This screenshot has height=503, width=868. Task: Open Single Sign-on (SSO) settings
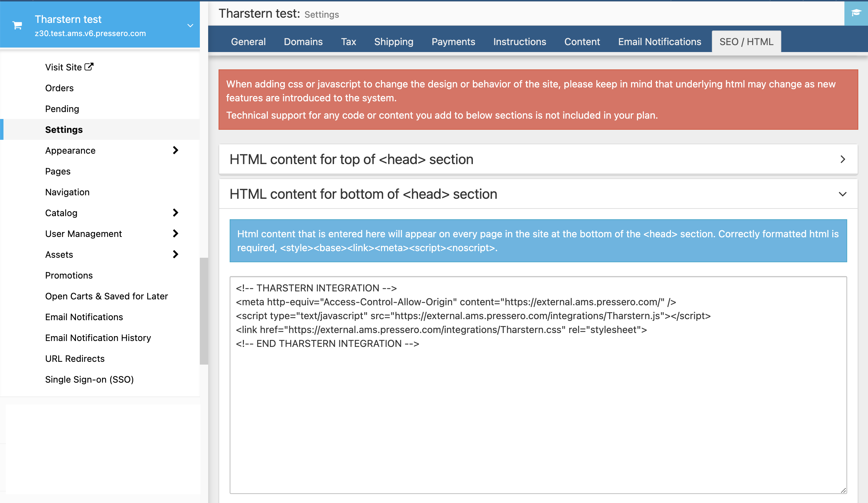[x=90, y=380]
